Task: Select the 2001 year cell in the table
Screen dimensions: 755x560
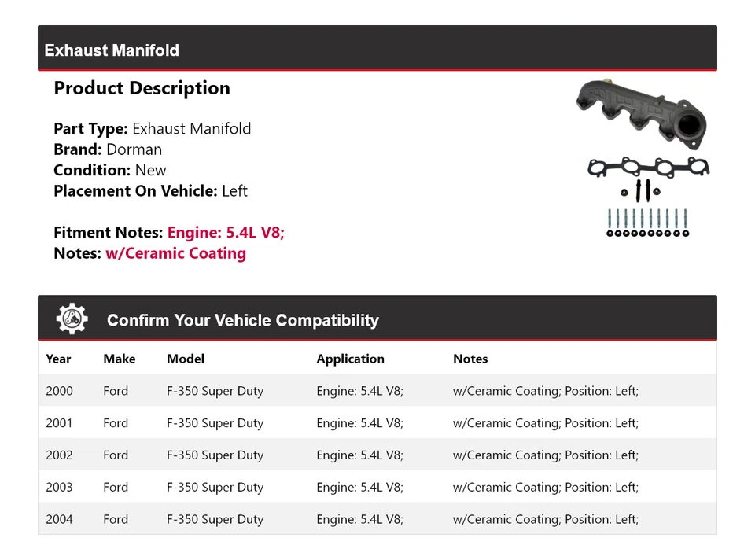Action: click(59, 423)
